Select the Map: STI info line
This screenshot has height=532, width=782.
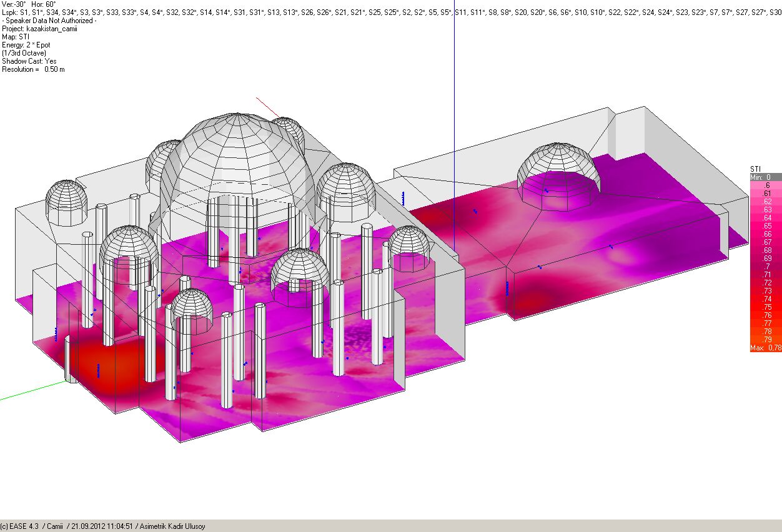coord(16,37)
